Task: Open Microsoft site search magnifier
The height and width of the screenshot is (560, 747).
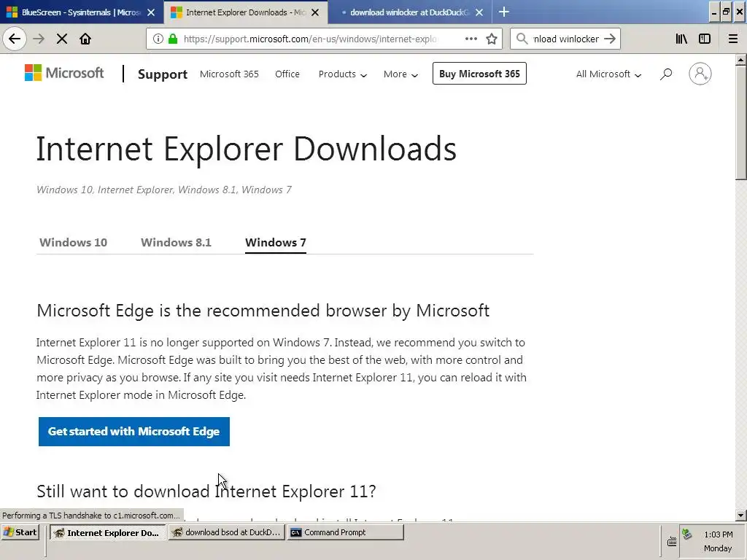Action: pyautogui.click(x=666, y=74)
